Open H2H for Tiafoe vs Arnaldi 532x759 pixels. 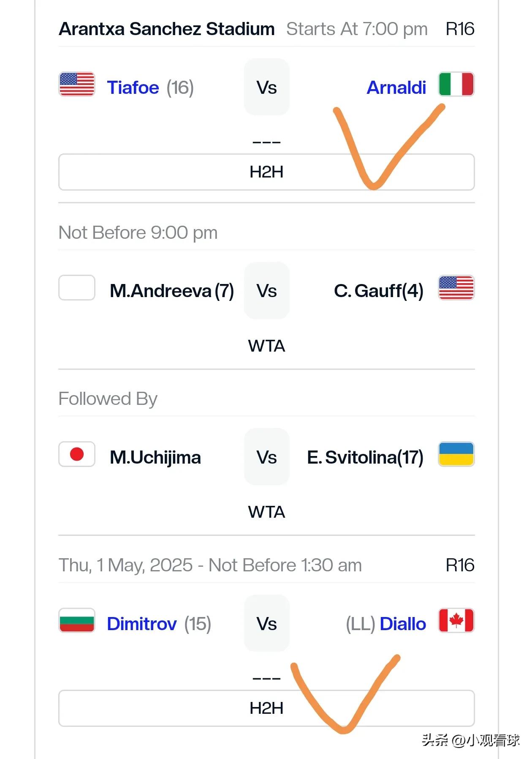[266, 172]
